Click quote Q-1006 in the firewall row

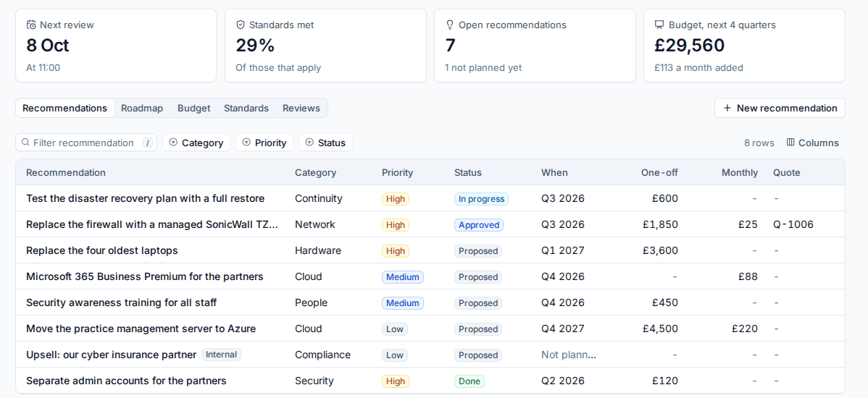(x=793, y=224)
